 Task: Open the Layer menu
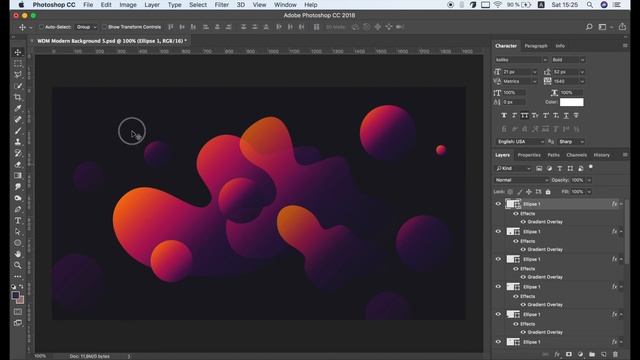[x=152, y=5]
